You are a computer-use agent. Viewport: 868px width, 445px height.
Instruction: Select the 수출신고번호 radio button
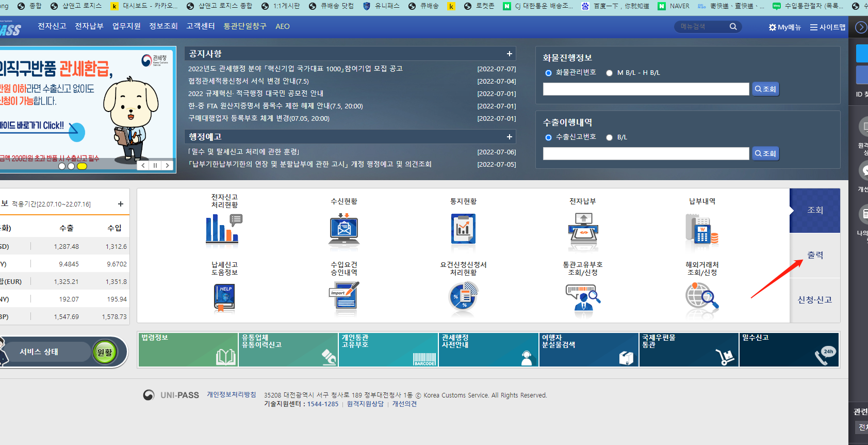coord(548,137)
